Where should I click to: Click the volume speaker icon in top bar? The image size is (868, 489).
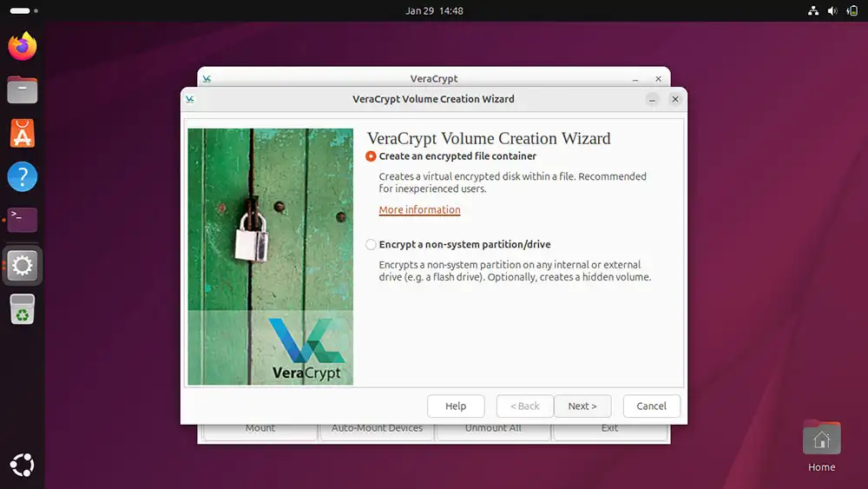pos(832,11)
